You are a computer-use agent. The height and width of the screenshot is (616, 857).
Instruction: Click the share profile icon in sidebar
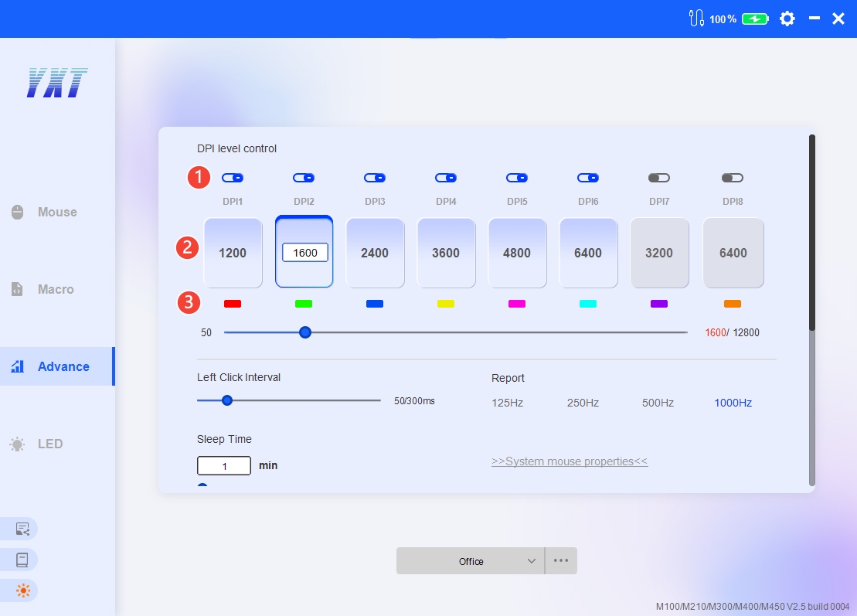coord(22,529)
